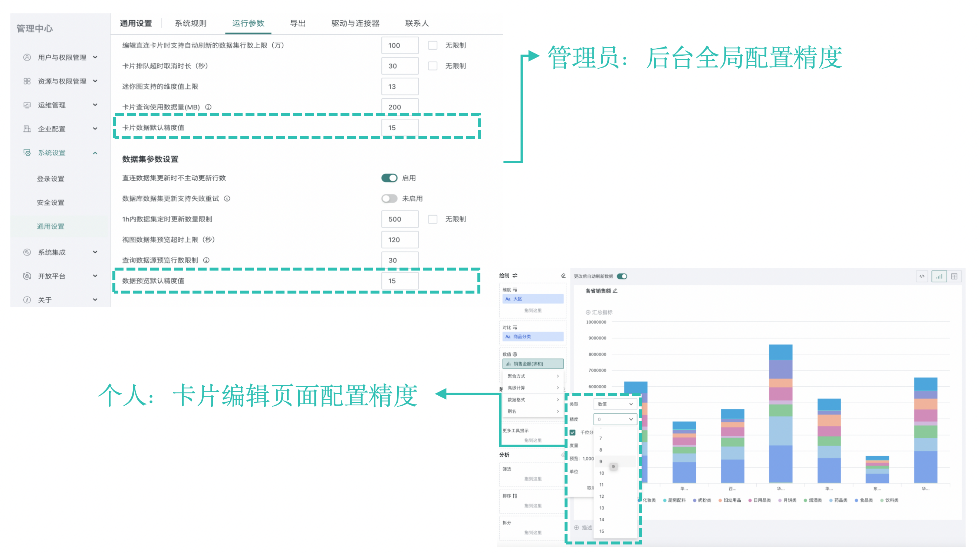Open the 精度 dropdown
Viewport: 980px width, 553px height.
point(615,419)
